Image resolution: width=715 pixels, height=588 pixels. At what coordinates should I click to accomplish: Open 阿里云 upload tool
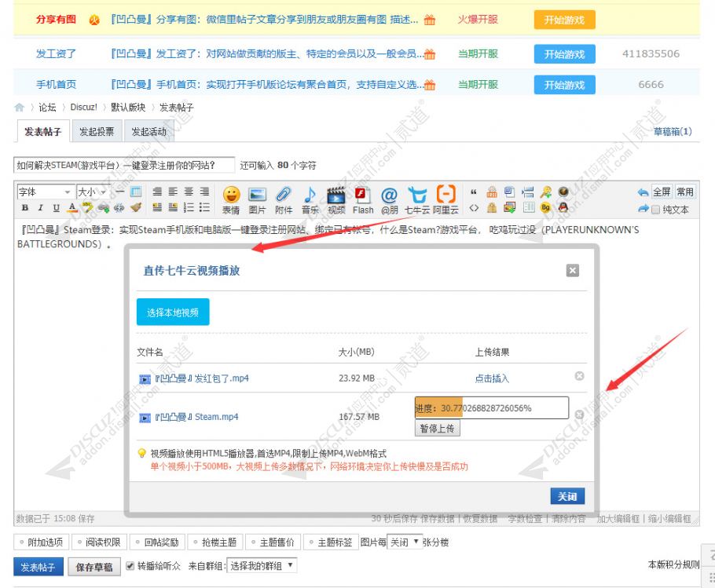click(x=445, y=200)
